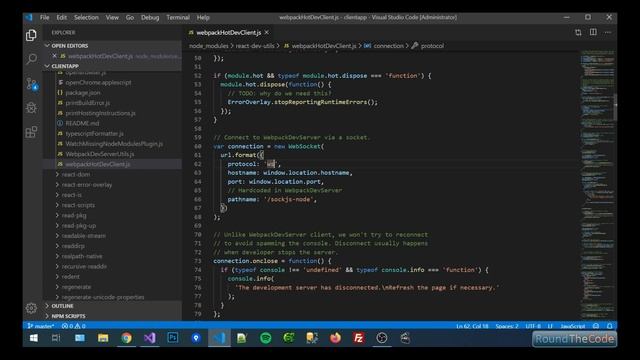Open the Debug view in activity bar
Viewport: 640px width, 360px height.
coord(31,108)
